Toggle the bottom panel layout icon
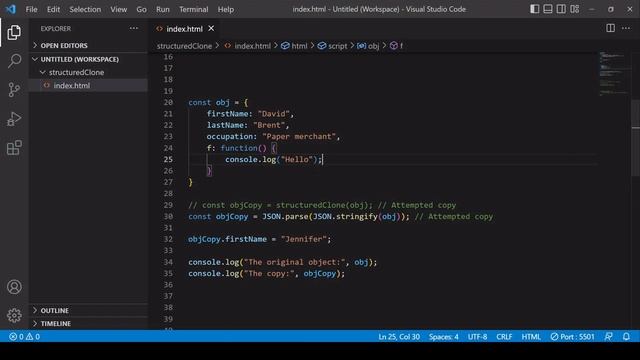 [548, 9]
